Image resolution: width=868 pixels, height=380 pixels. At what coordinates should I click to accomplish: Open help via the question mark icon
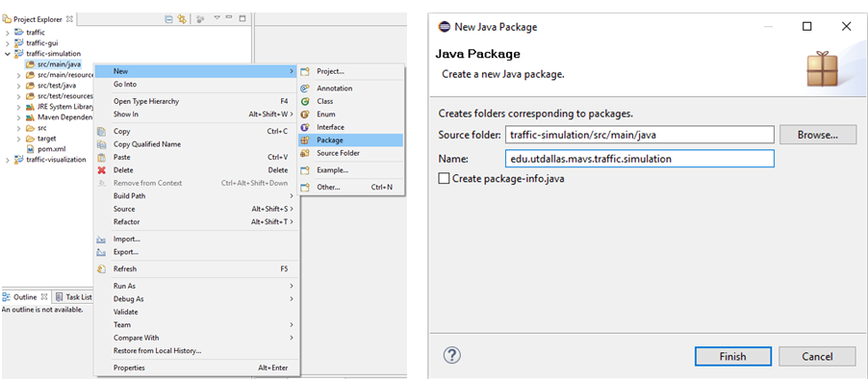coord(452,355)
